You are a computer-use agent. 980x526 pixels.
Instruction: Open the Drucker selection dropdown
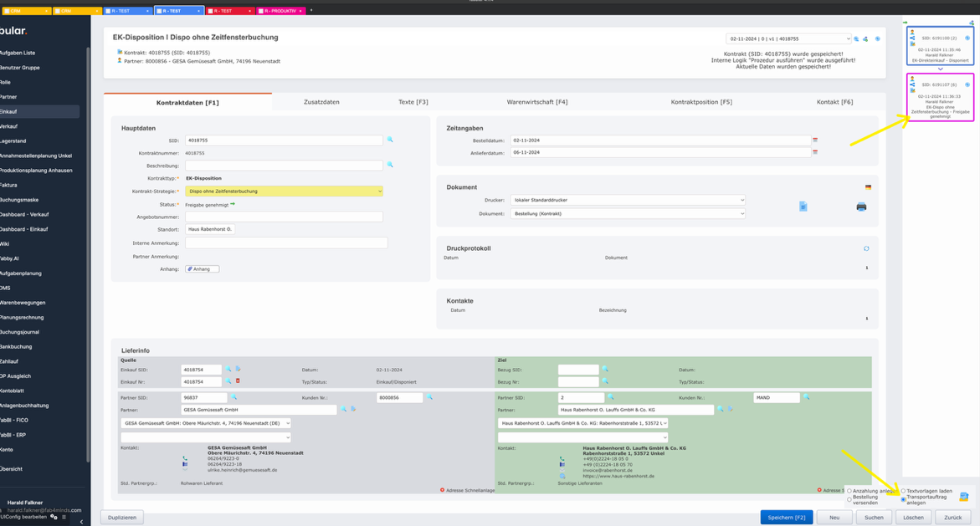627,201
